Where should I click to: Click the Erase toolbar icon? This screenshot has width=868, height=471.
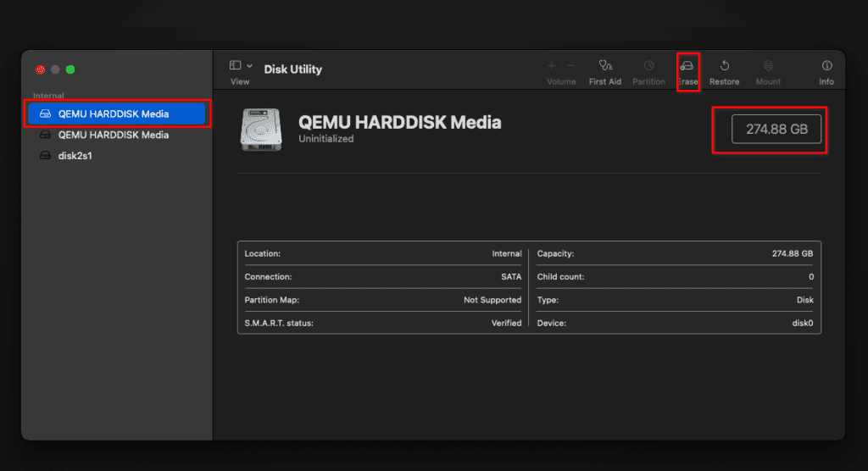click(x=687, y=66)
